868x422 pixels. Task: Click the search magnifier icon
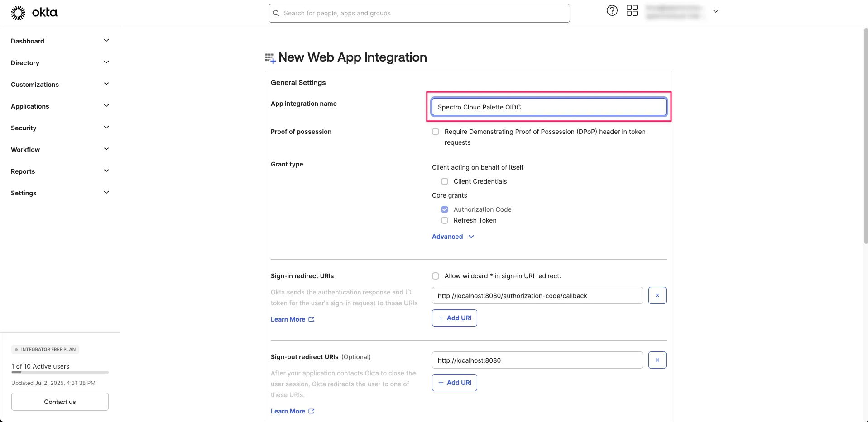click(276, 13)
